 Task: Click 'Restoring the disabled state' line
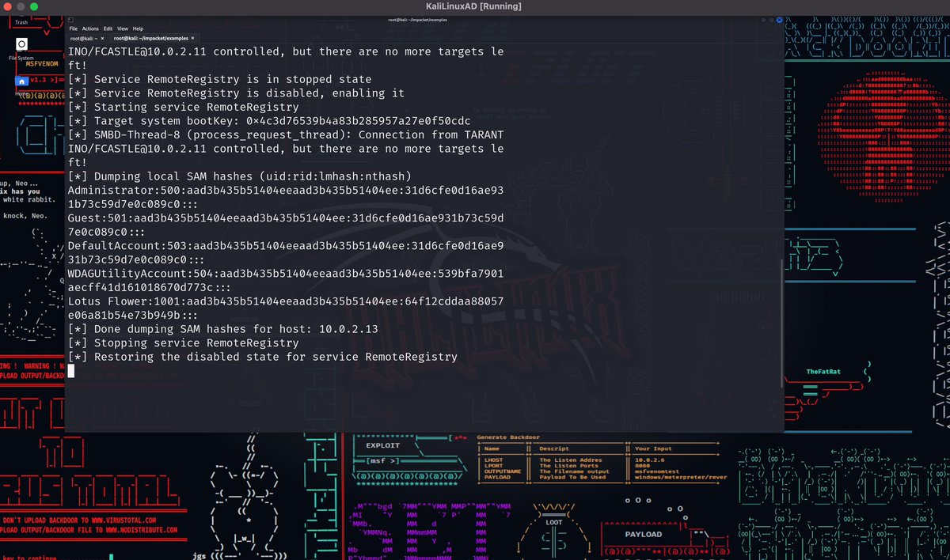(263, 357)
